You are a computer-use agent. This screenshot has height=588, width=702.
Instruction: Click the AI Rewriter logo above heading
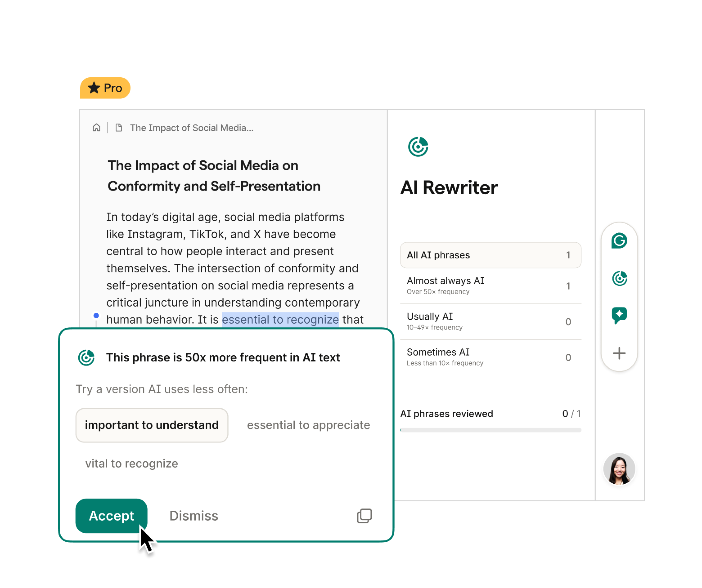coord(418,147)
